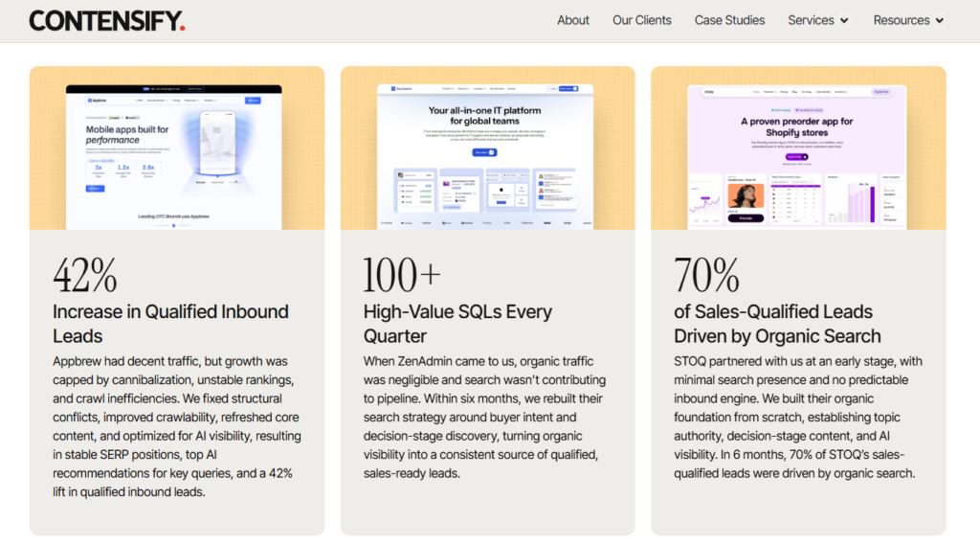Open the ZenAdmin website thumbnail
The image size is (980, 545).
tap(485, 157)
